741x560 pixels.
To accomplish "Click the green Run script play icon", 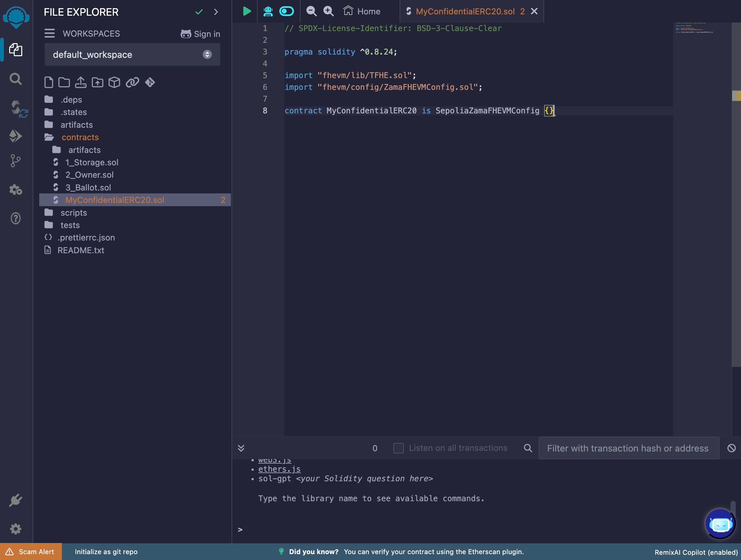I will [x=247, y=11].
